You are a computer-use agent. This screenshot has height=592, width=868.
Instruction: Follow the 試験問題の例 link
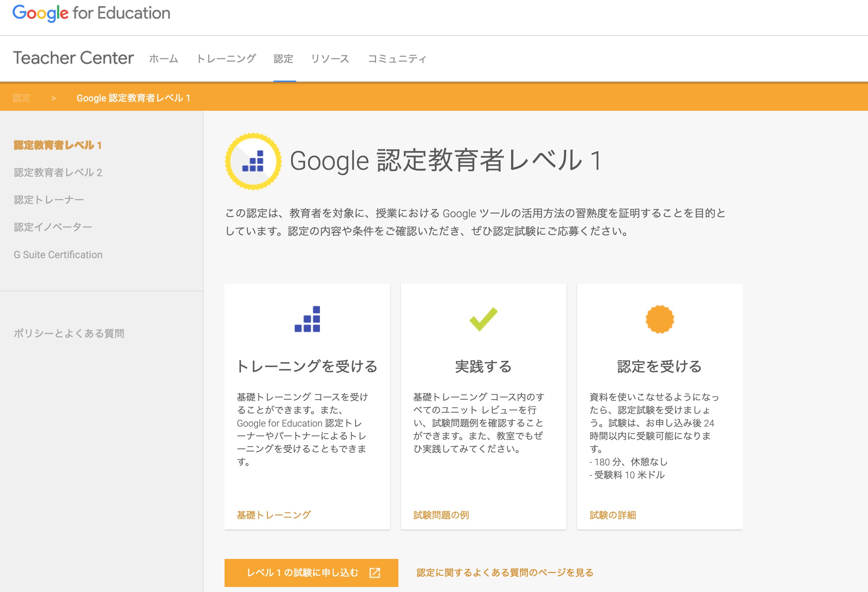[x=441, y=515]
